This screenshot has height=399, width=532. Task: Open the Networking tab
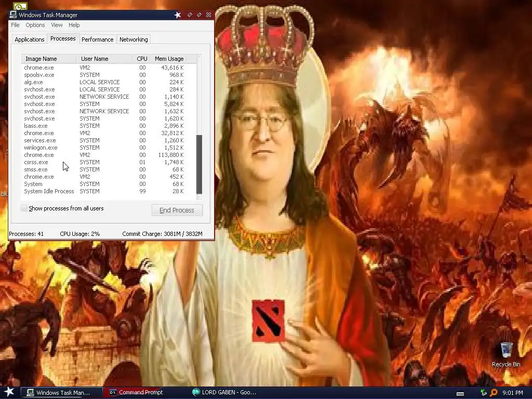(x=134, y=39)
